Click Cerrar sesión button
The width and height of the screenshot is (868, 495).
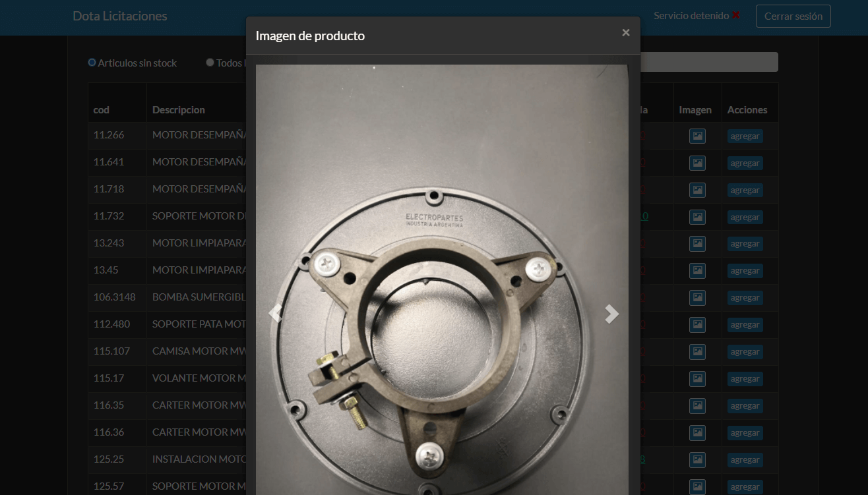click(793, 16)
